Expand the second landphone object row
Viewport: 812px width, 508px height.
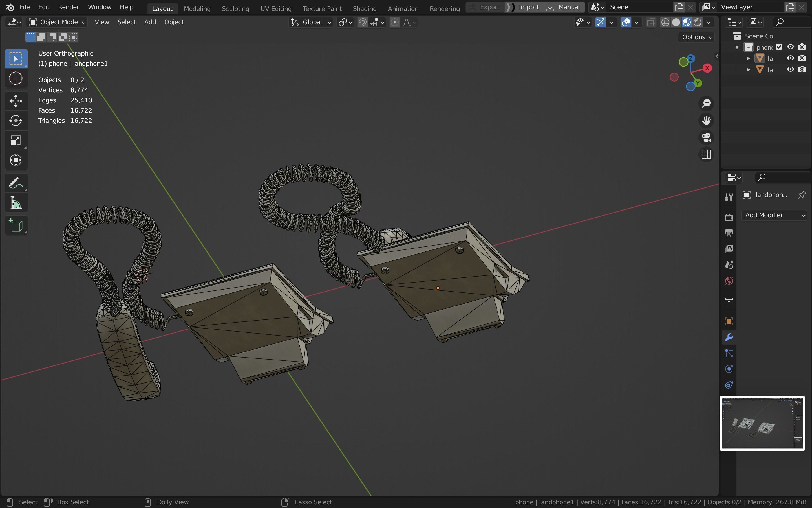coord(748,69)
